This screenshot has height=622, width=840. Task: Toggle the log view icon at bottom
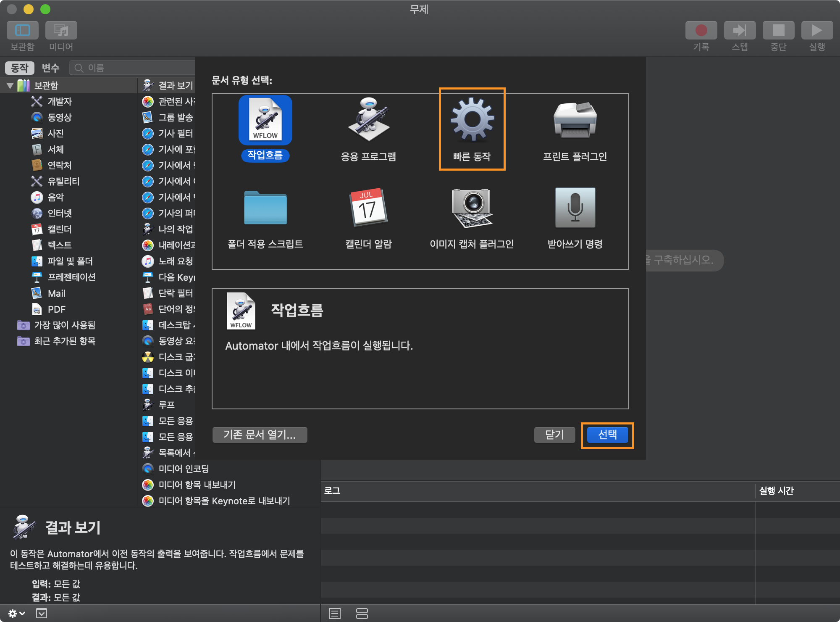335,614
